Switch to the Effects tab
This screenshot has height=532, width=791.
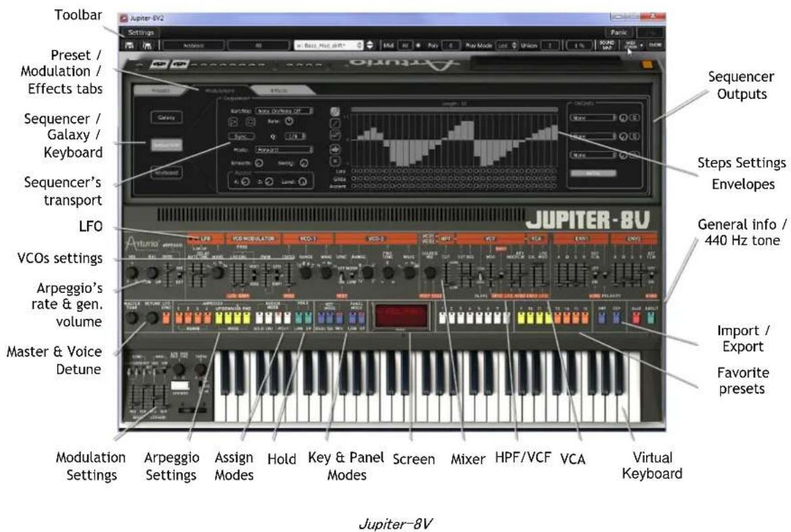click(x=279, y=91)
